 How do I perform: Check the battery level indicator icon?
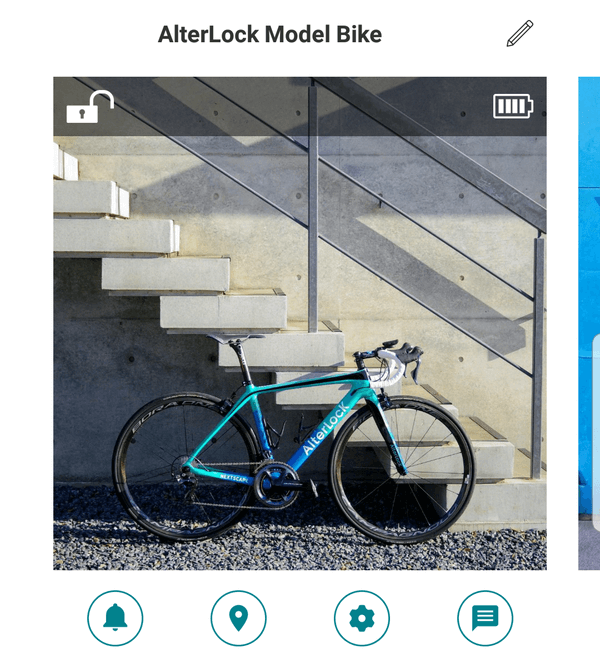513,106
